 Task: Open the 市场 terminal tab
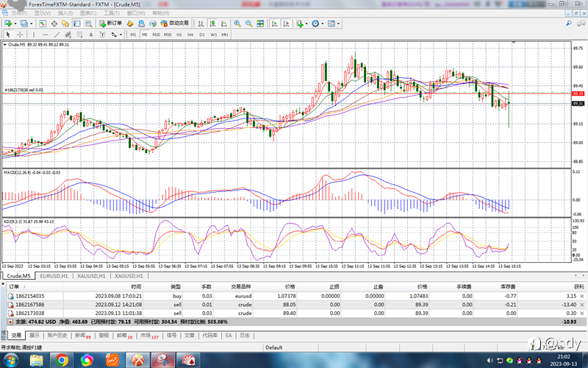149,336
